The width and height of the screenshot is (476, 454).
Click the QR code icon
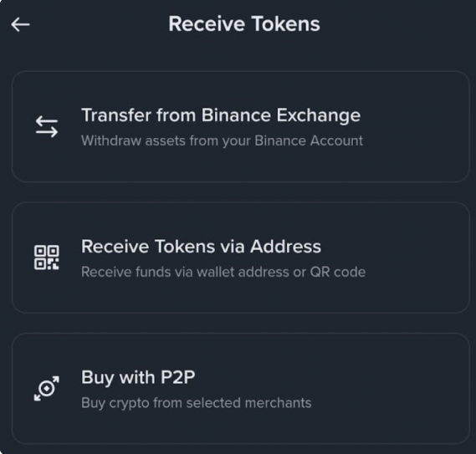pos(47,258)
